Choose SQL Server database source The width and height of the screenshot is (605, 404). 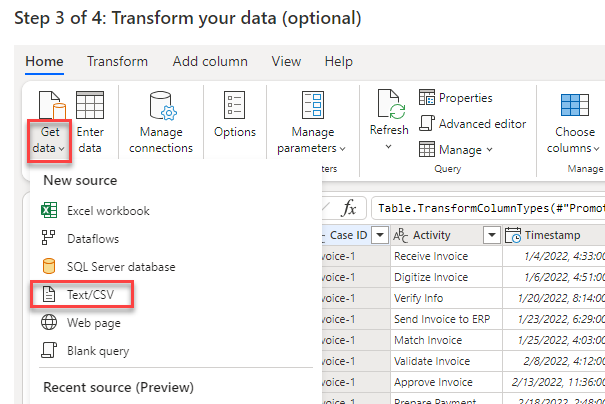(x=108, y=267)
